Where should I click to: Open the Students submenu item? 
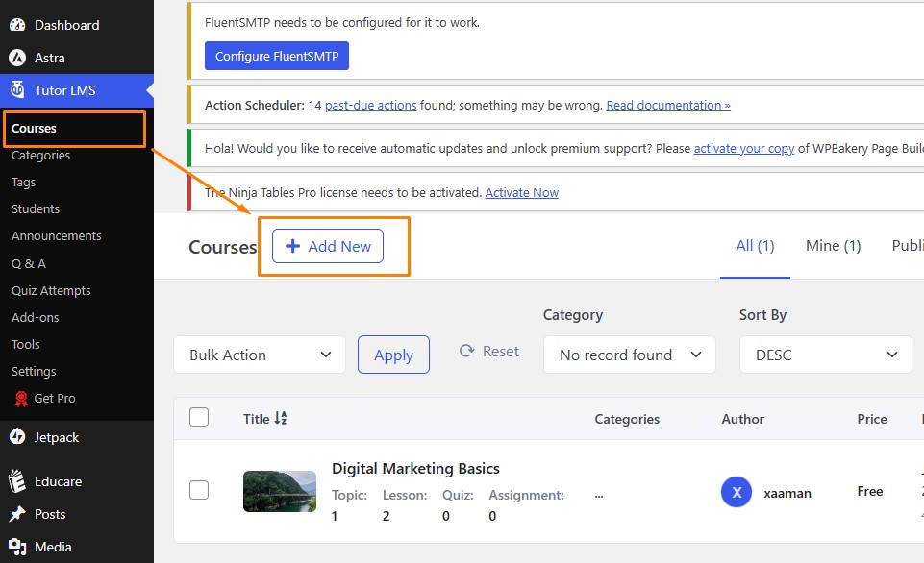point(36,209)
